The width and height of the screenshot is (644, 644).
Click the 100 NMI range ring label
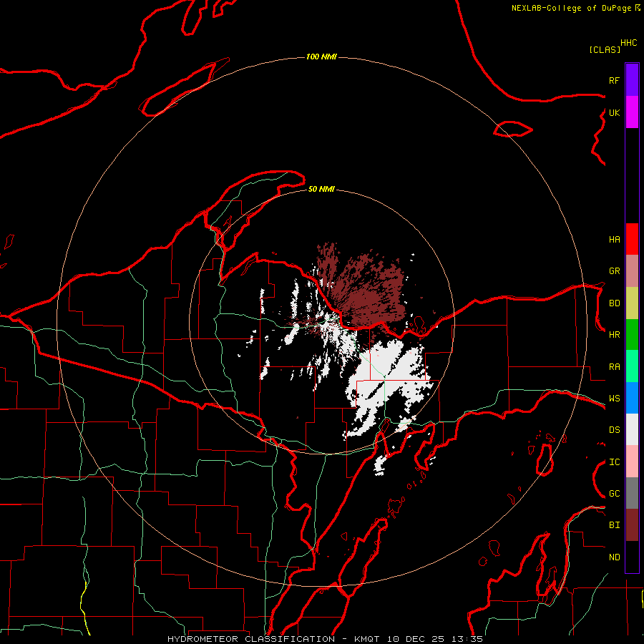[x=321, y=57]
